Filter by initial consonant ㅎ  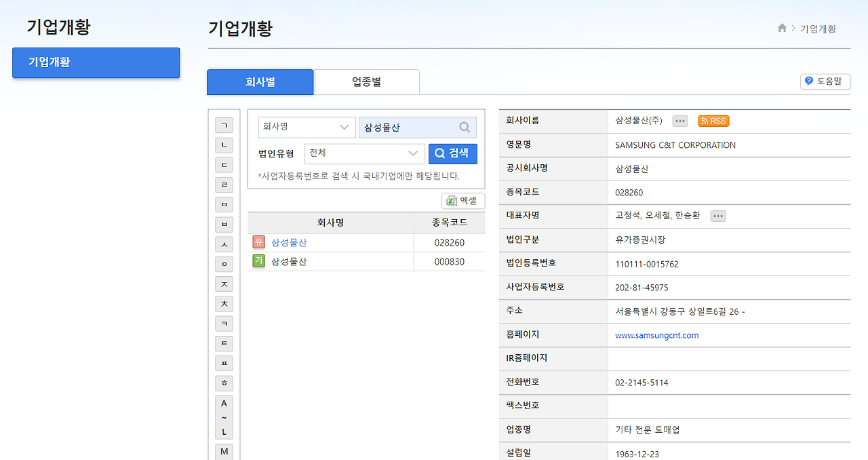224,382
